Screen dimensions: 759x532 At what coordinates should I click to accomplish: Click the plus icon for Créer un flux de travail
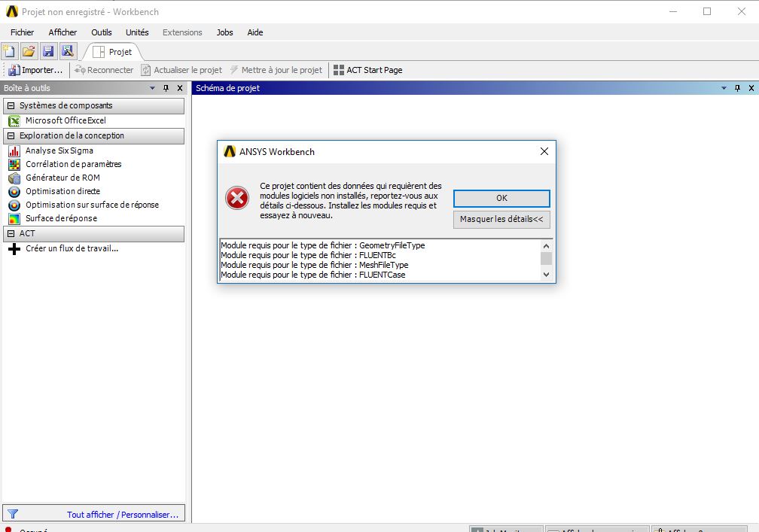pos(14,249)
